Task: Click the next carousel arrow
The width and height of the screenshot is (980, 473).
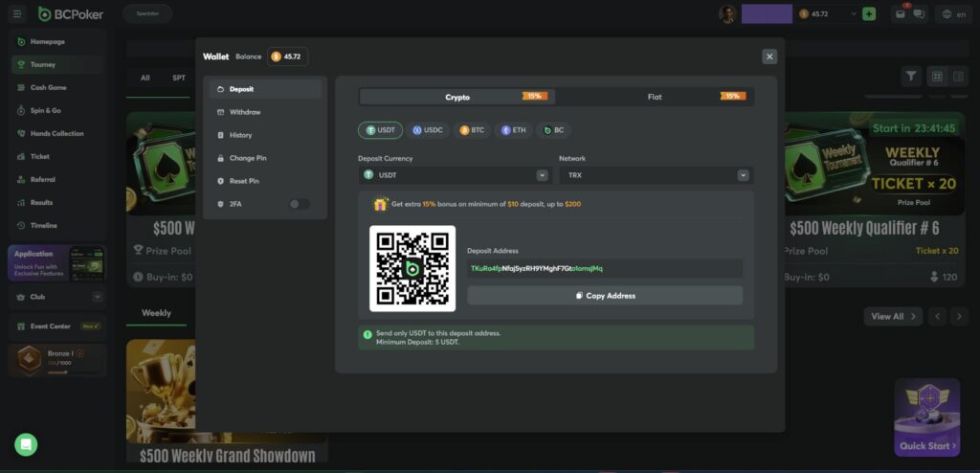Action: [x=959, y=316]
